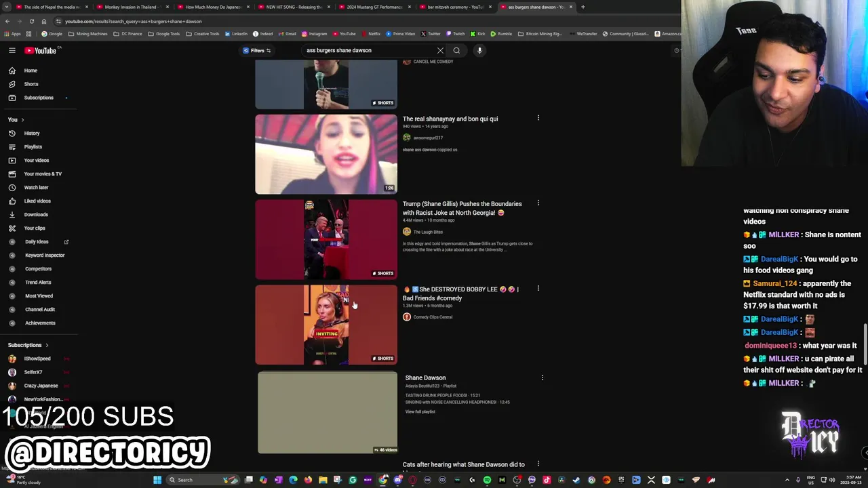Open the search Filters button
868x488 pixels.
[257, 50]
